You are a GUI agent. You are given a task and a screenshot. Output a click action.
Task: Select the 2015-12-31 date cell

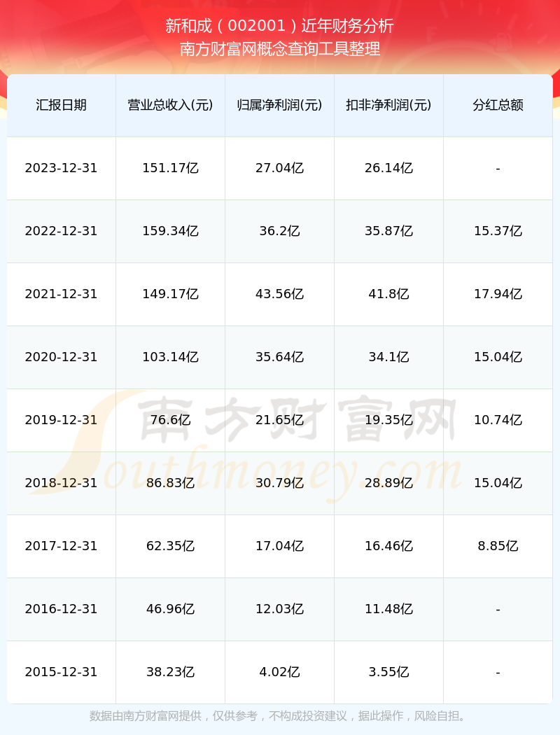point(62,672)
